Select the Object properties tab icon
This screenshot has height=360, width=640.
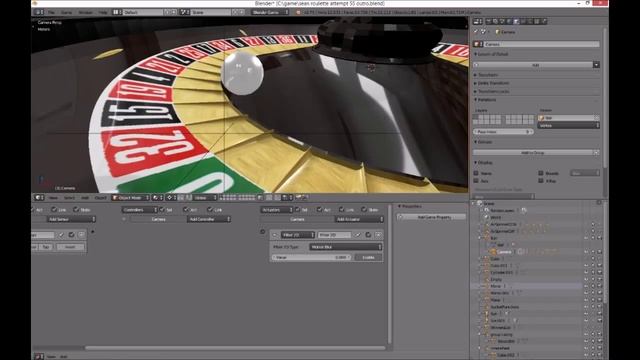click(x=516, y=21)
